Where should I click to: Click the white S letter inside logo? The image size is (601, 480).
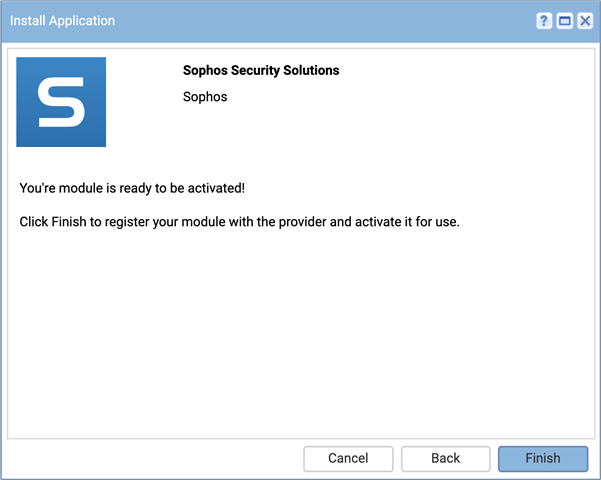(61, 102)
